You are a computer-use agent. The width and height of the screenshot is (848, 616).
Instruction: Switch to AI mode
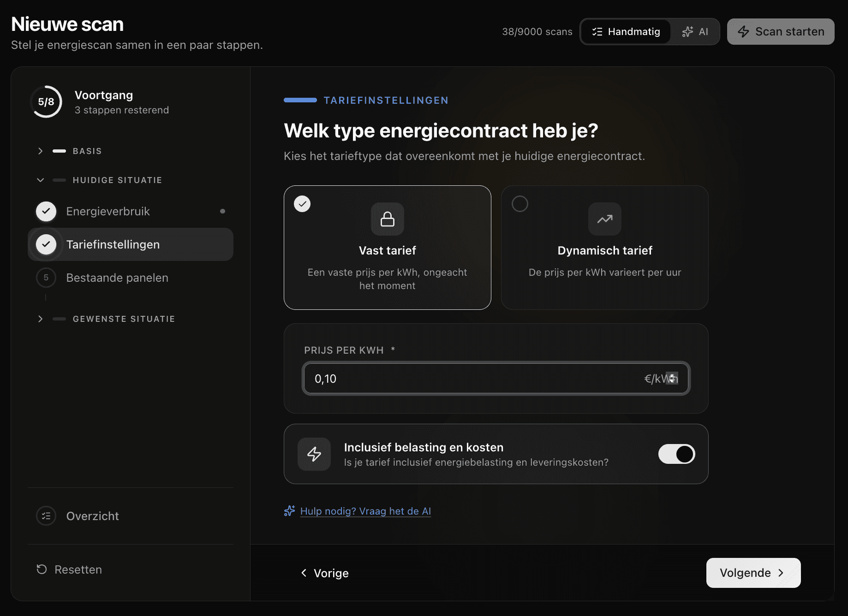pos(695,32)
